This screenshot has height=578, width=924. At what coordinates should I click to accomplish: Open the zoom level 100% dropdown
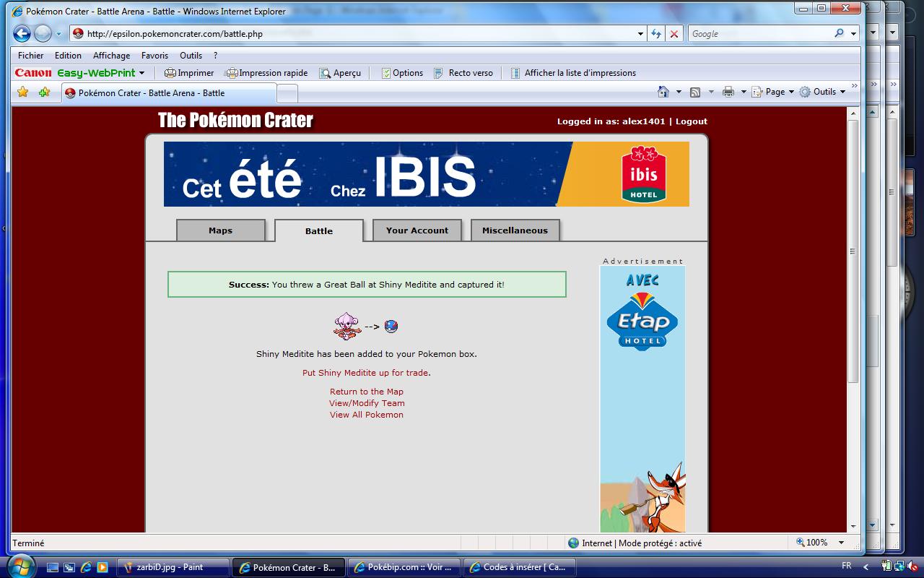point(841,543)
